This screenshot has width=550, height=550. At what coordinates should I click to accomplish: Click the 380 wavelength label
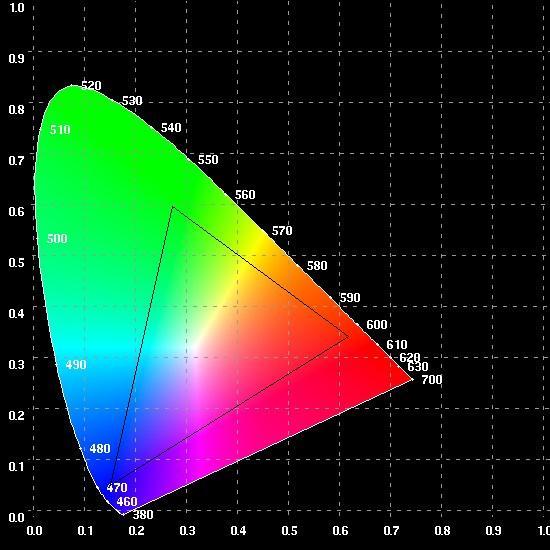pyautogui.click(x=143, y=515)
